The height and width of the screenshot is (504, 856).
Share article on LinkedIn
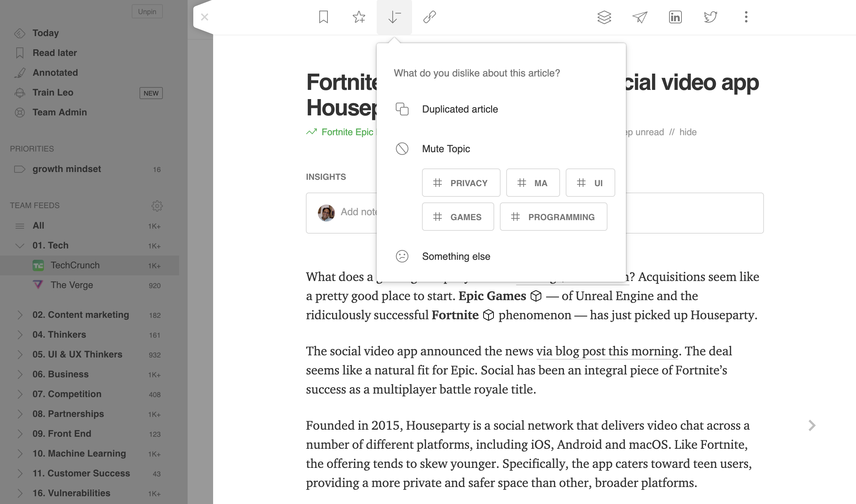pos(675,17)
